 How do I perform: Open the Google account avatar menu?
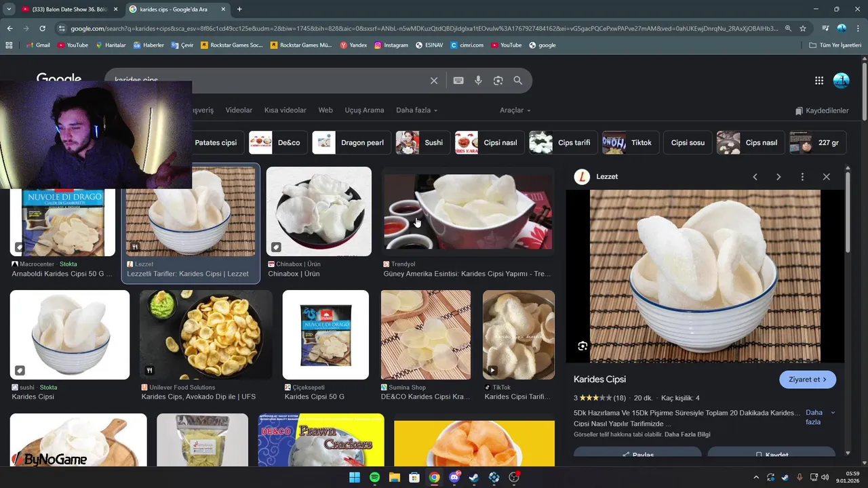pyautogui.click(x=841, y=81)
